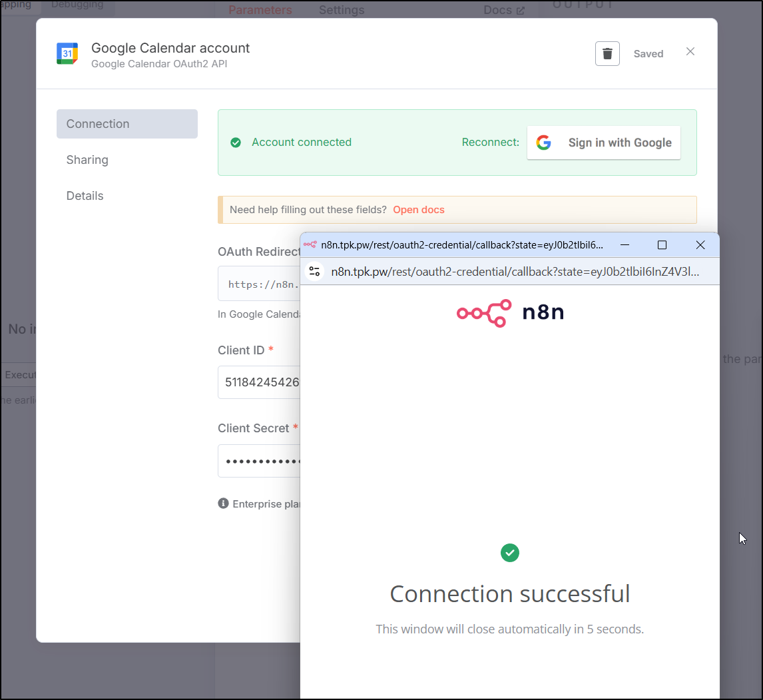
Task: Click the Saved status label
Action: [648, 54]
